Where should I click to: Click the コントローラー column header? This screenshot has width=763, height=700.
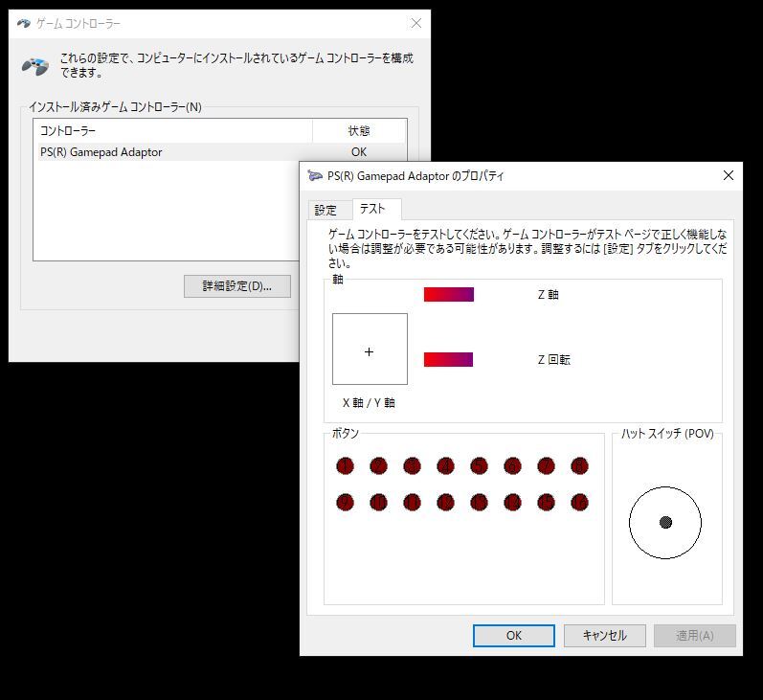pos(172,131)
